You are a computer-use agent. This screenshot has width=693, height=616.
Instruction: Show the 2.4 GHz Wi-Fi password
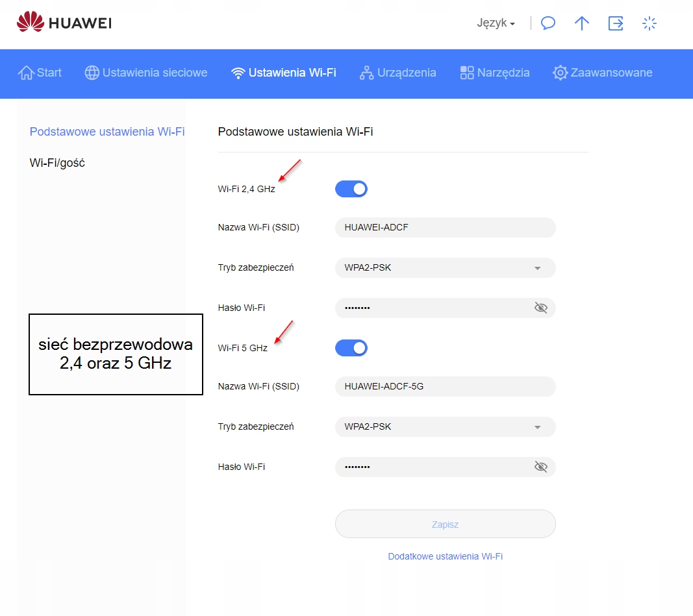click(540, 308)
